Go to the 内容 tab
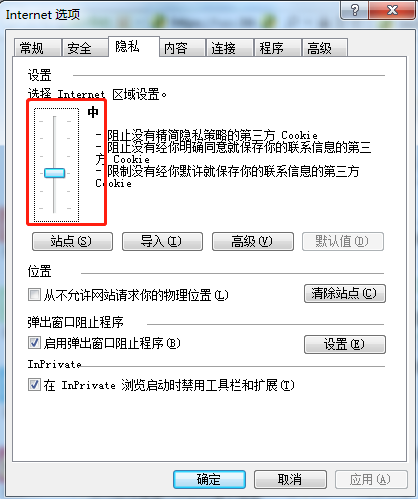This screenshot has height=499, width=418. point(182,48)
